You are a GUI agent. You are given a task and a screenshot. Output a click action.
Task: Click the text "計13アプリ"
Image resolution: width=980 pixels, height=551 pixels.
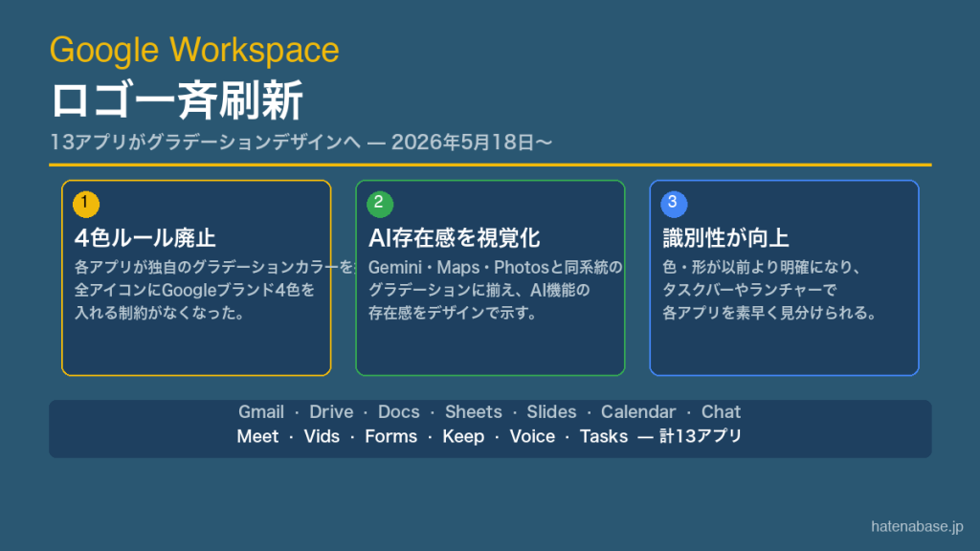pos(701,436)
